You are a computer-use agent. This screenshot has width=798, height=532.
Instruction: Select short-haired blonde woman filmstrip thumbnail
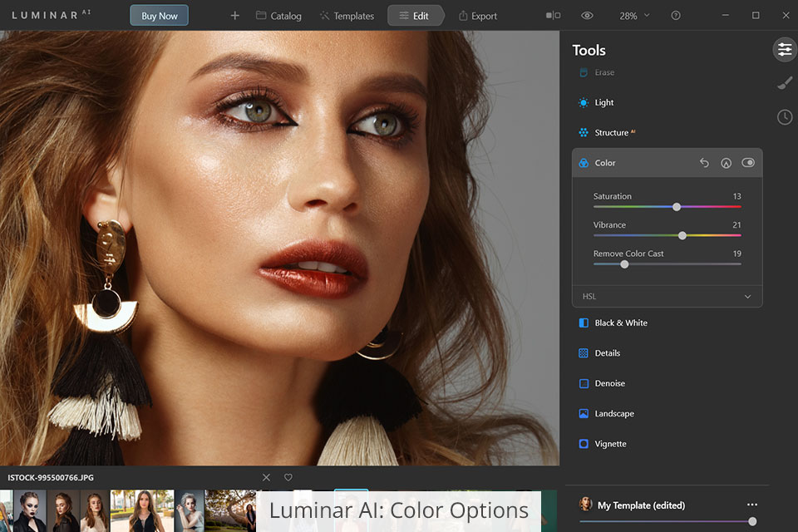[190, 511]
